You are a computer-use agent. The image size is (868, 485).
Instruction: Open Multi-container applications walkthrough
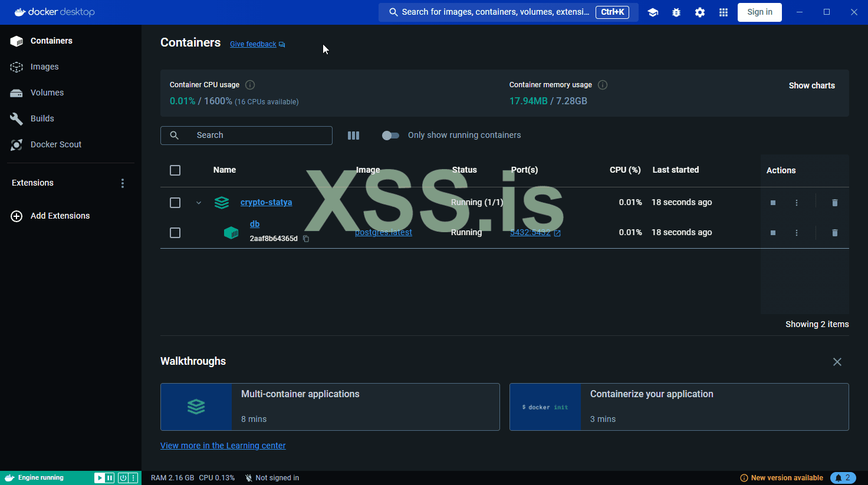[330, 407]
